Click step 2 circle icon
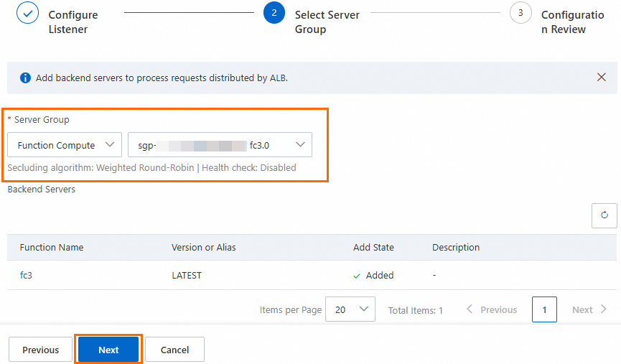 [274, 14]
